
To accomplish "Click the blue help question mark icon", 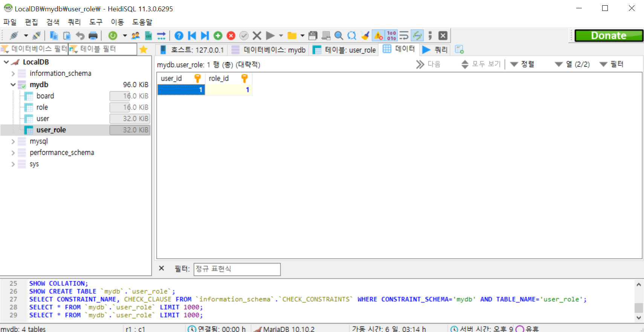I will tap(179, 35).
